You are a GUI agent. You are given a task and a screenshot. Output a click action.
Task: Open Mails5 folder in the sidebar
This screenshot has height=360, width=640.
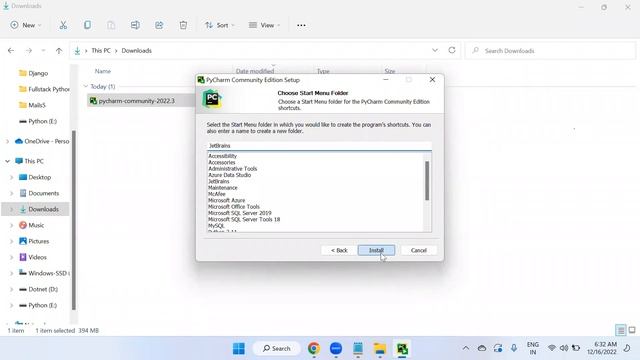point(37,105)
